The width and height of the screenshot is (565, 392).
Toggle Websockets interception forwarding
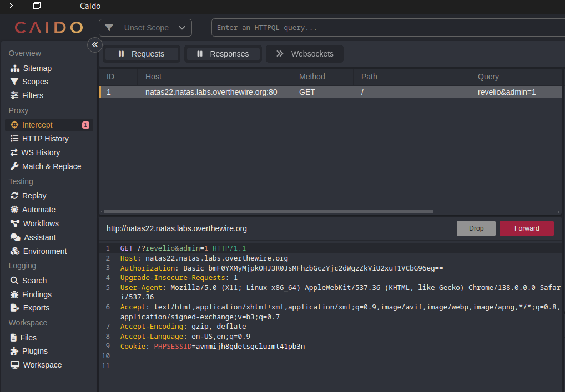point(304,54)
